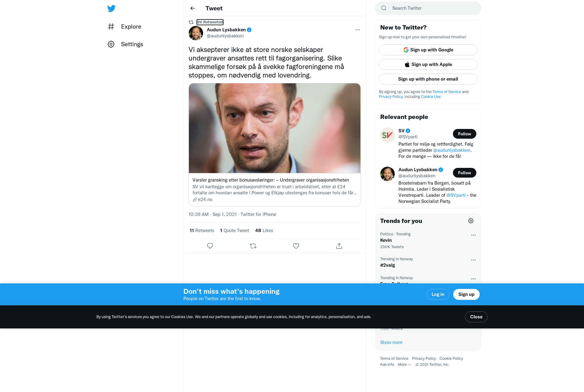Viewport: 584px width, 392px height.
Task: Like the tweet with heart icon
Action: click(296, 246)
